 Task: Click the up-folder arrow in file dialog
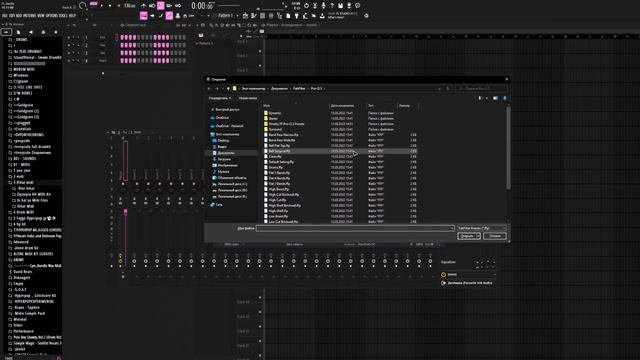[228, 89]
